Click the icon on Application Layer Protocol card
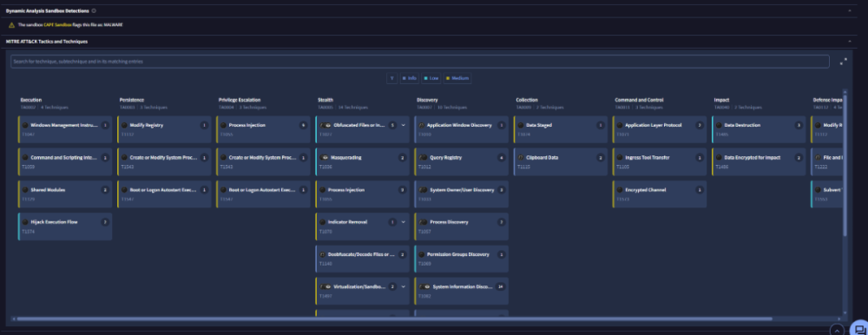 pos(620,125)
